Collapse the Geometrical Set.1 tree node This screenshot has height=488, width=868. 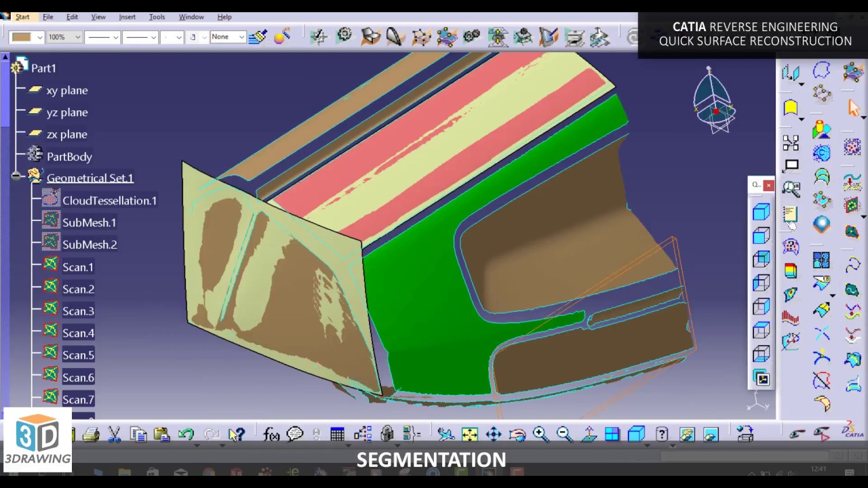click(x=16, y=176)
